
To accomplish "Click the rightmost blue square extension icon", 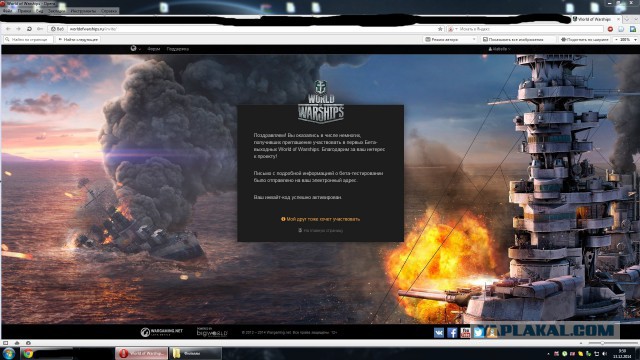I will coord(633,29).
